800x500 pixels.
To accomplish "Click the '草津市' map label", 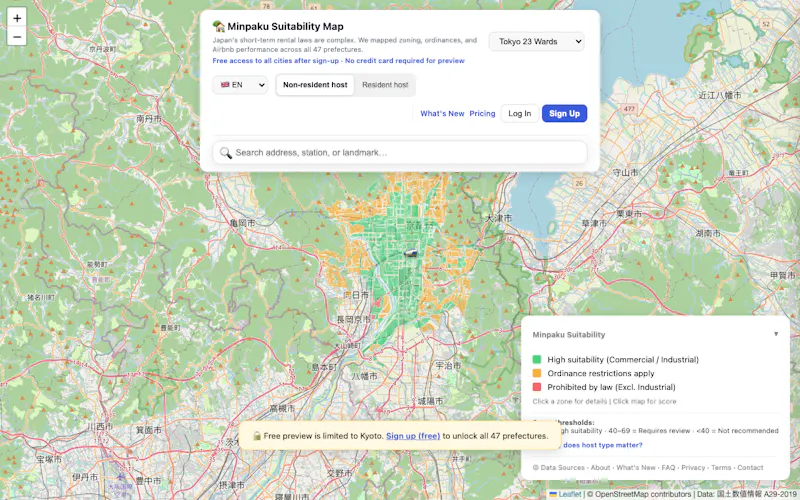I will (594, 223).
